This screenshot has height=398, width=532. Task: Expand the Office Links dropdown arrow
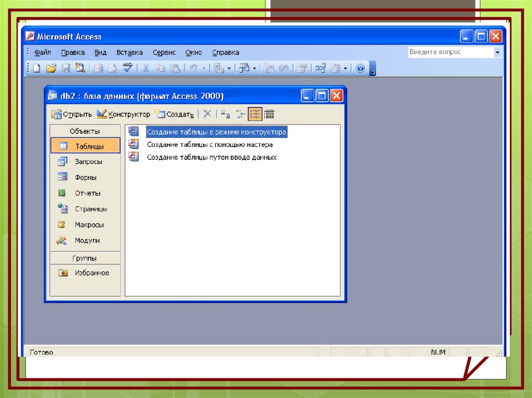229,69
